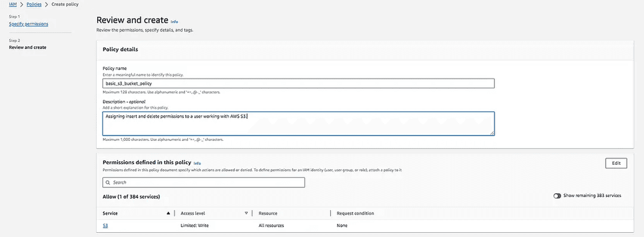Open Info link beside Review and create
Screen dimensions: 644x237
tap(174, 21)
